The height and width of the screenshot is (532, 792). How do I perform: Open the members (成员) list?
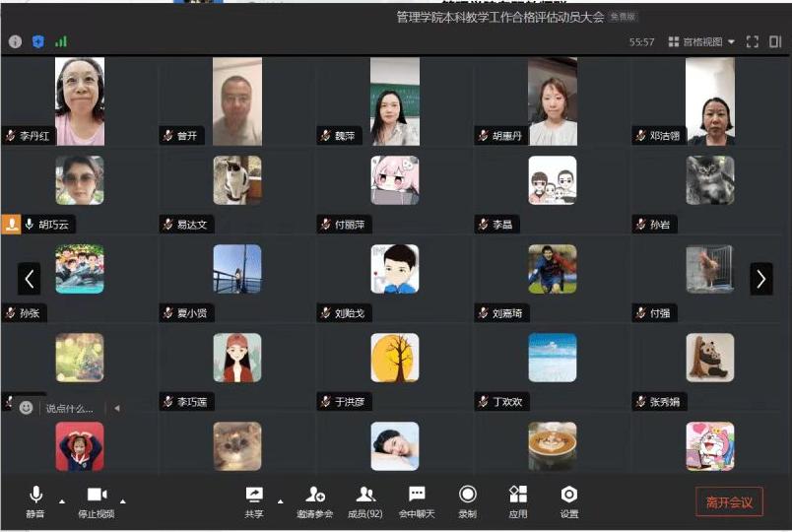[x=365, y=499]
